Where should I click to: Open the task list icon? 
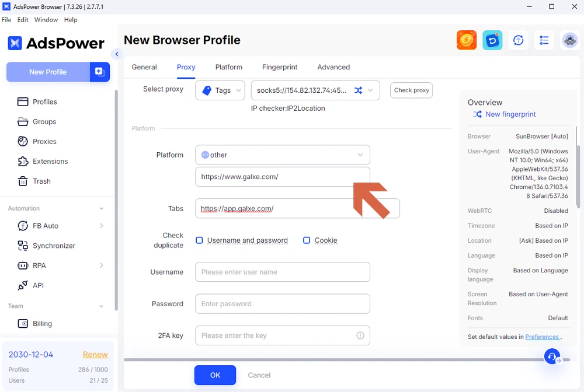click(x=544, y=40)
